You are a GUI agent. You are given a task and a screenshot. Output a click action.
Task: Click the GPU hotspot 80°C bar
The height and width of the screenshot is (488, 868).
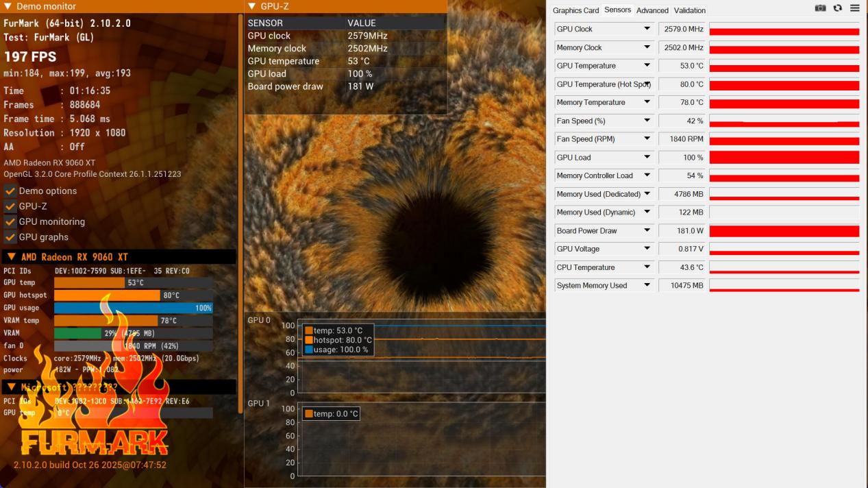click(x=133, y=295)
